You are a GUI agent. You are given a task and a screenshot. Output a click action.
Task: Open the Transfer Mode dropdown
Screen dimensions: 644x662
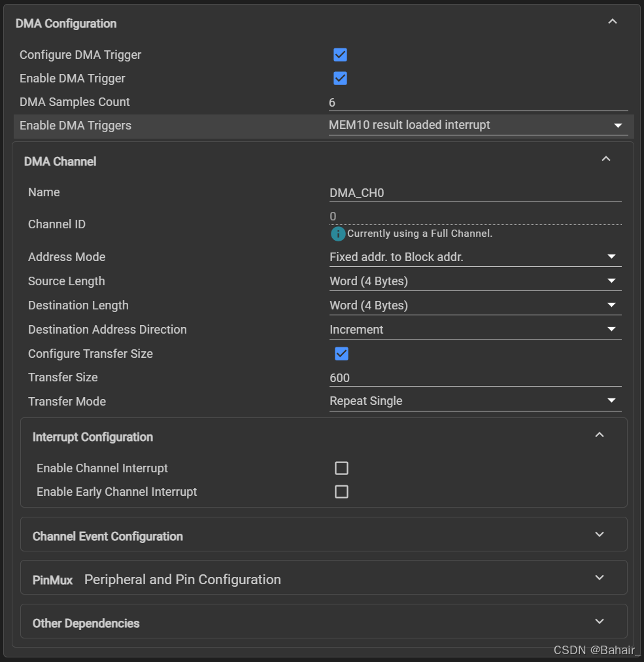(x=475, y=401)
